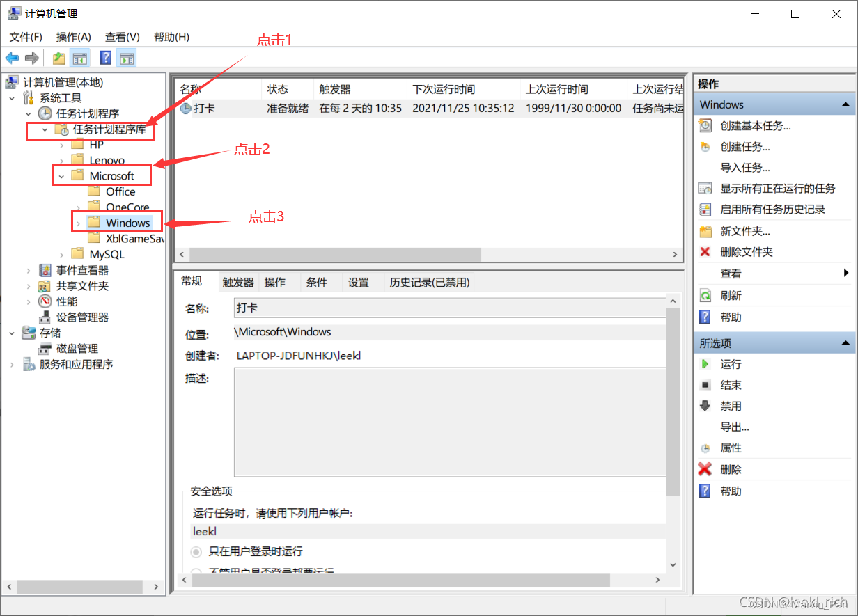Viewport: 858px width, 616px height.
Task: Select the Office folder in the tree
Action: point(120,191)
